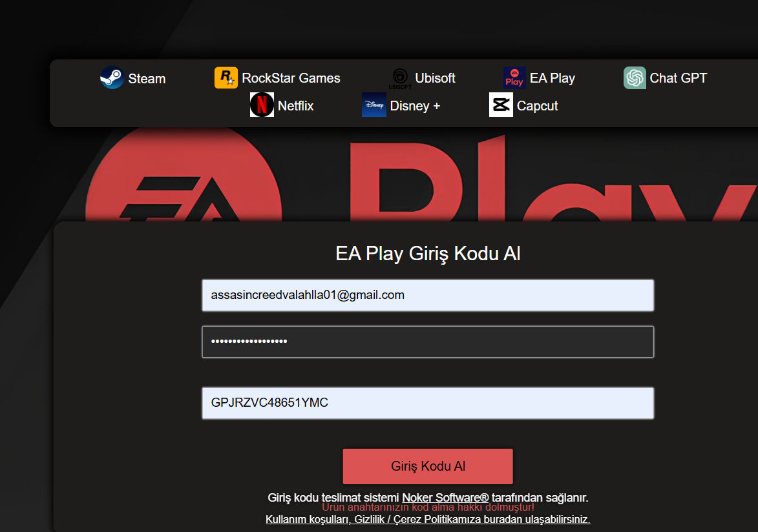
Task: Click the EA Play Giriş Kodu Al heading
Action: click(428, 254)
